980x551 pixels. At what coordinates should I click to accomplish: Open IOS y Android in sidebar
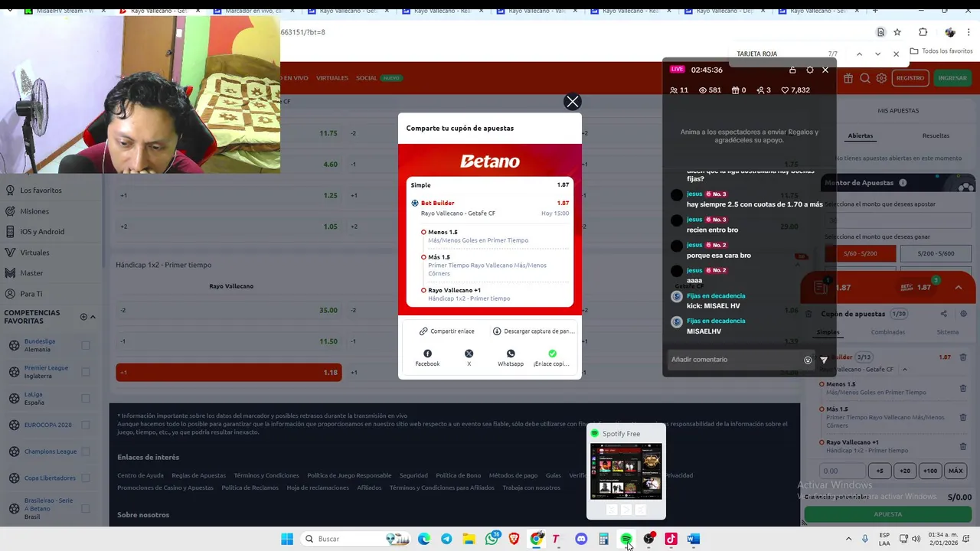42,232
